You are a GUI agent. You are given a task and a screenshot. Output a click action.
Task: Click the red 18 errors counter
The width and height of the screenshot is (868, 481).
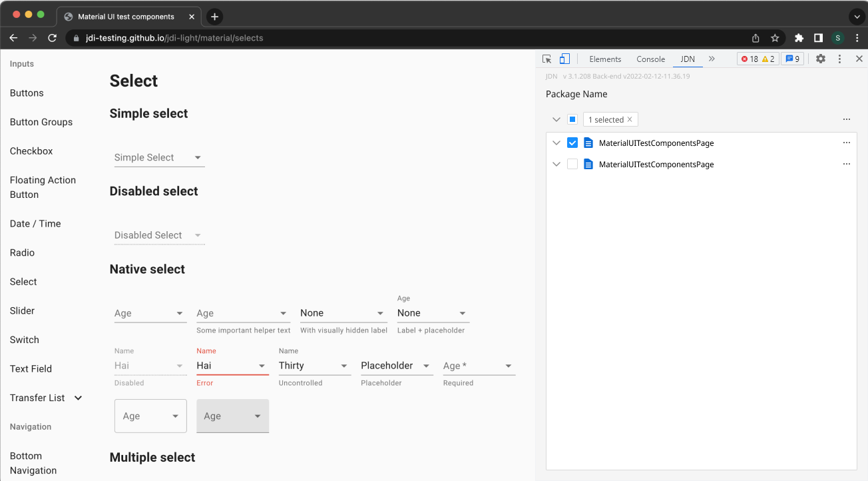(x=750, y=59)
